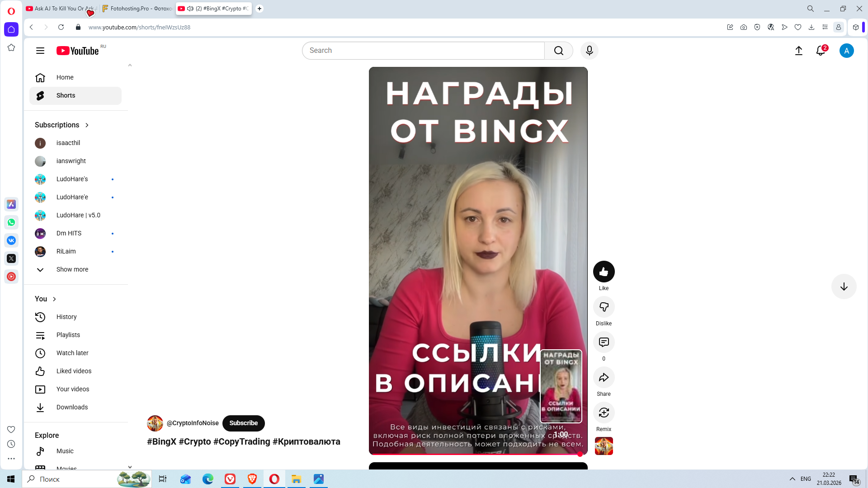Dislike the current short
This screenshot has height=488, width=868.
[x=604, y=307]
